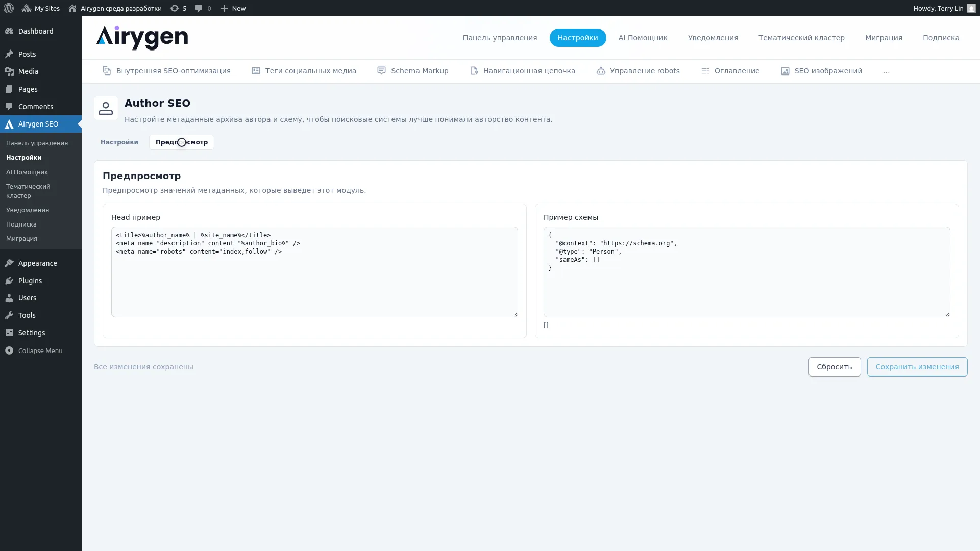Switch to Панель управления top navigation tab
This screenshot has width=980, height=551.
point(500,38)
